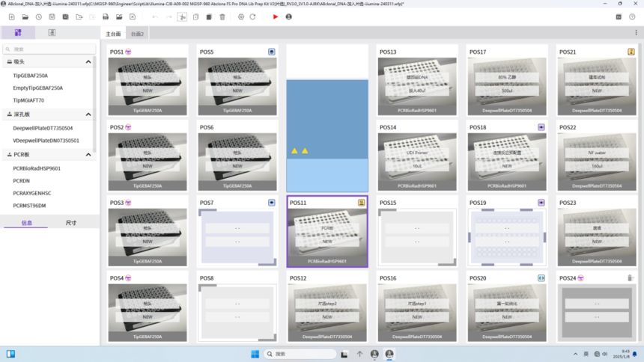
Task: Select the empty POS8 slot
Action: pyautogui.click(x=237, y=313)
